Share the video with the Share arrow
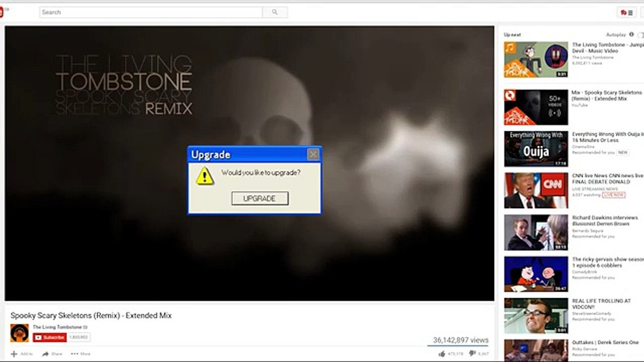 pos(45,354)
